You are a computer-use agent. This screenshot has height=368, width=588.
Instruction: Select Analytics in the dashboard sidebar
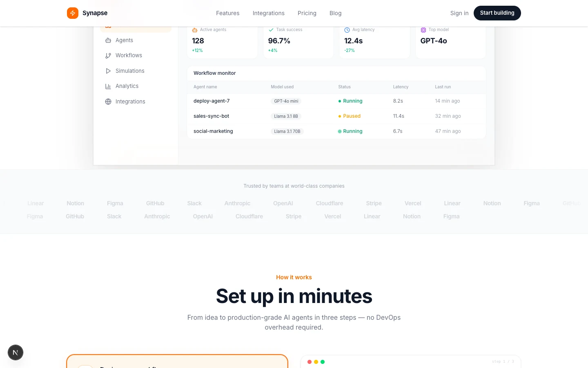tap(127, 86)
